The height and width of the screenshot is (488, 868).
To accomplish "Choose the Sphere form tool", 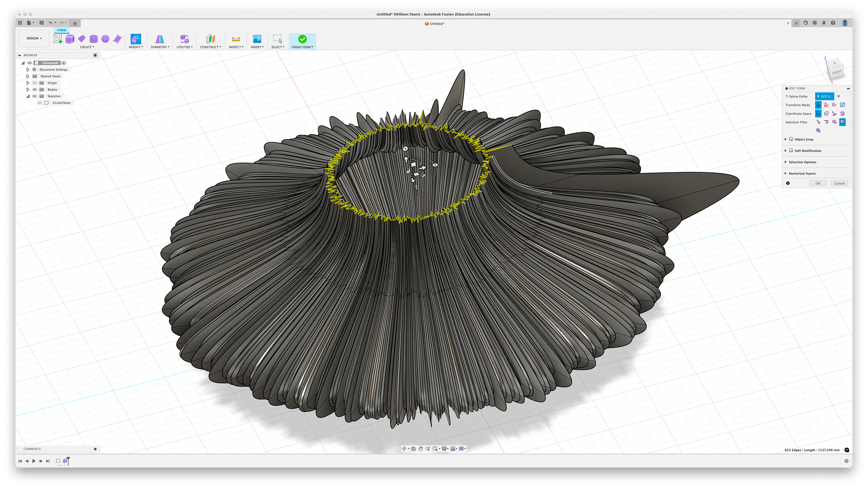I will click(x=105, y=39).
